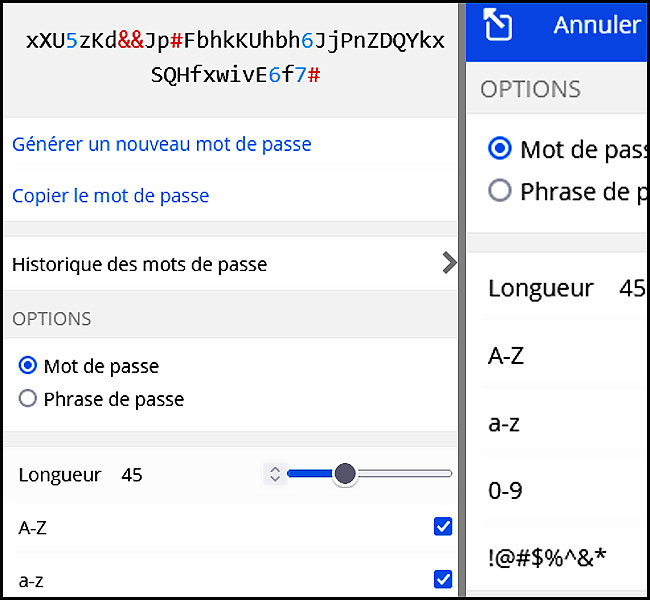This screenshot has height=600, width=650.
Task: Click the A-Z row in right panel
Action: point(557,355)
